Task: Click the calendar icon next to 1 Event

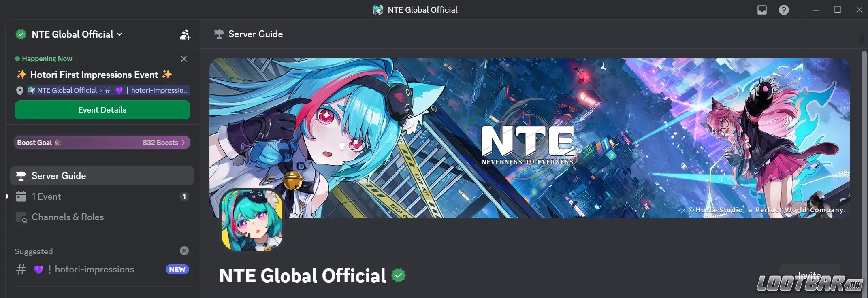Action: (21, 196)
